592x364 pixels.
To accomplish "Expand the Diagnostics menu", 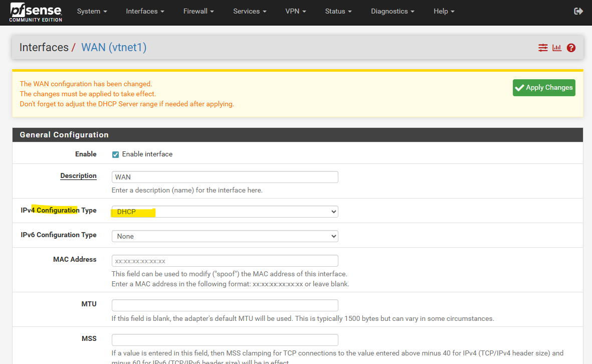I will coord(392,11).
